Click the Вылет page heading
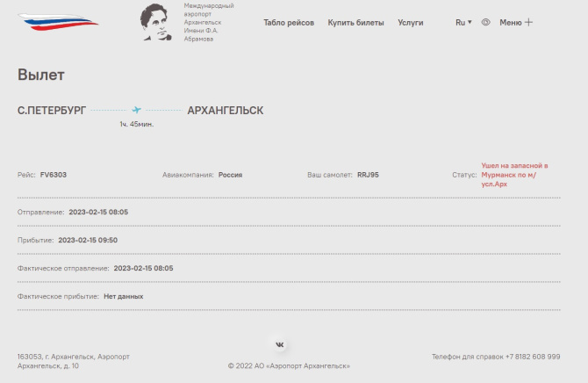588x383 pixels. pyautogui.click(x=40, y=75)
